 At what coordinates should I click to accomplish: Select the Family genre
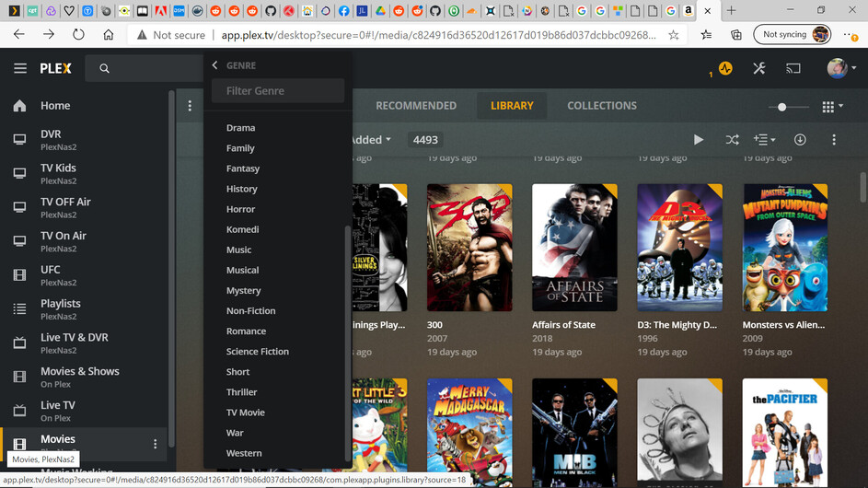click(x=240, y=148)
